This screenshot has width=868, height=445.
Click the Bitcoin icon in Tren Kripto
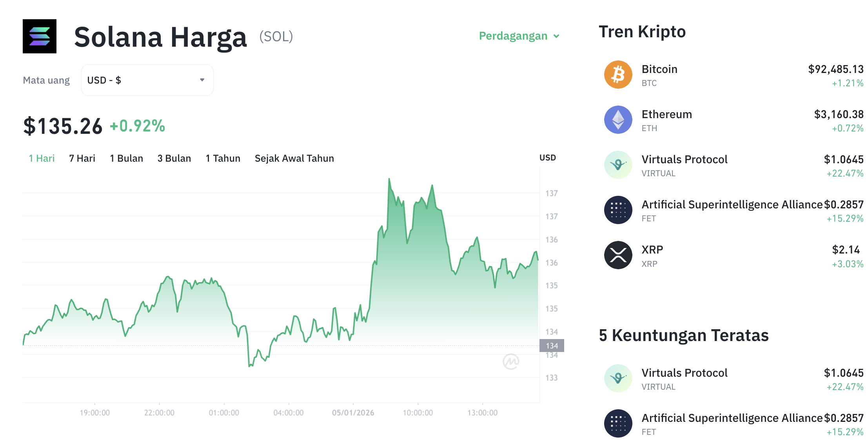(x=618, y=74)
